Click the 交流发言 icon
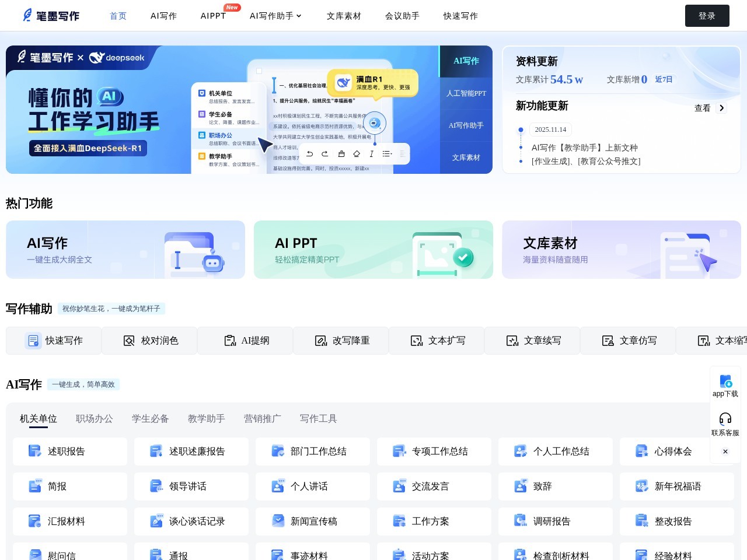Screen dimensions: 747x560 (x=399, y=486)
